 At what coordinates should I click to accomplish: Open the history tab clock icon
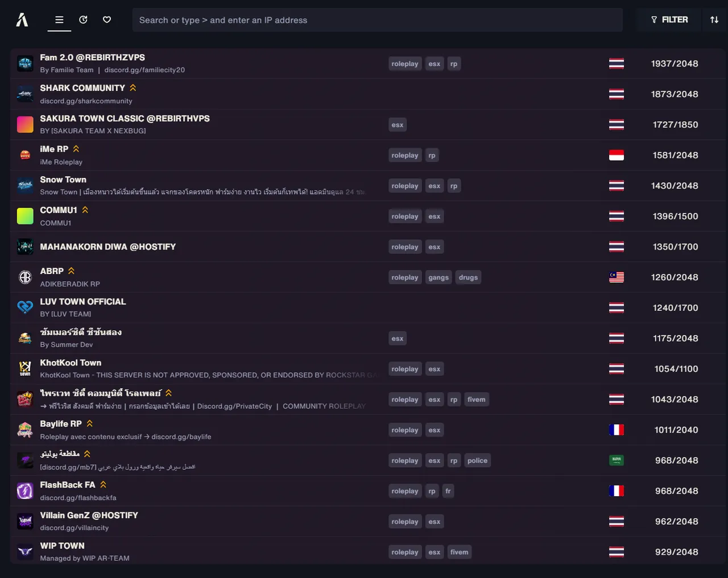pyautogui.click(x=83, y=20)
